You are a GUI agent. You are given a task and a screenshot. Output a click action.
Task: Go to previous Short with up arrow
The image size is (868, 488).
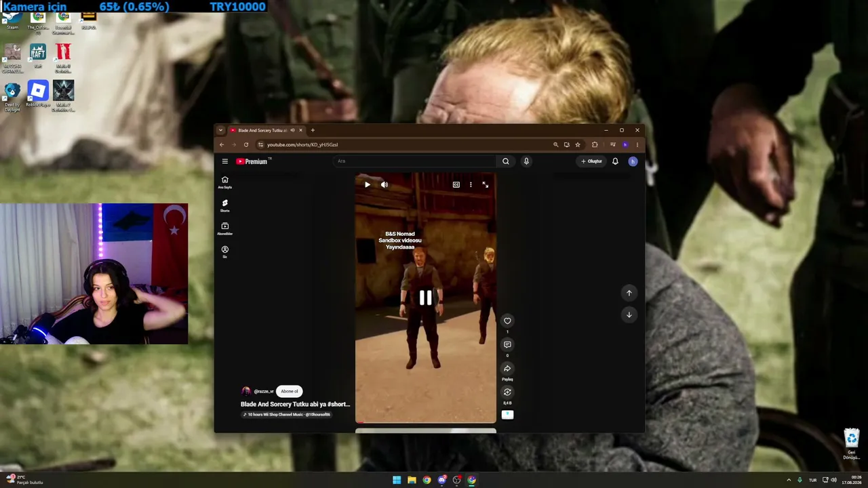coord(629,293)
